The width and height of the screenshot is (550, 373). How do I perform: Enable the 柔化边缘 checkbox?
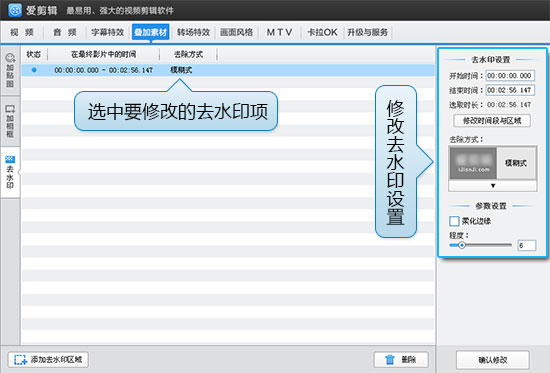[454, 221]
